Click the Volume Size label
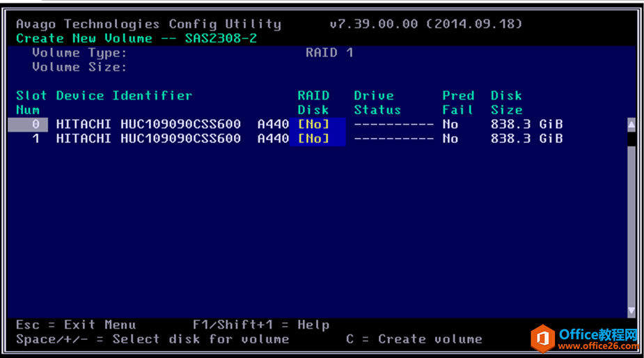The height and width of the screenshot is (358, 644). pyautogui.click(x=79, y=67)
